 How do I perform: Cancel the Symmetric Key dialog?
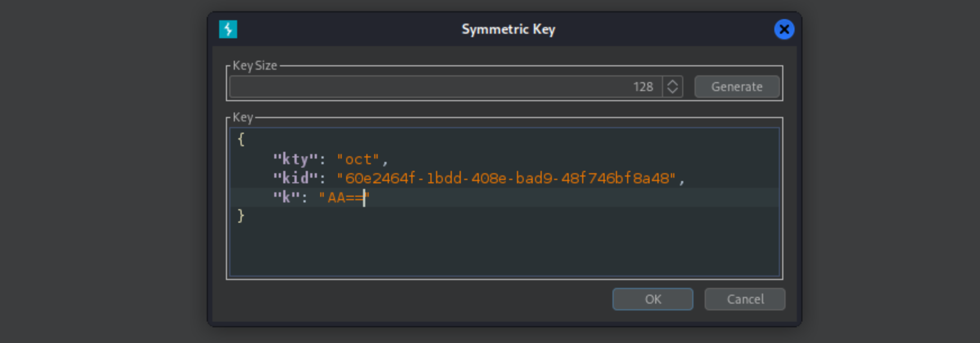coord(745,299)
